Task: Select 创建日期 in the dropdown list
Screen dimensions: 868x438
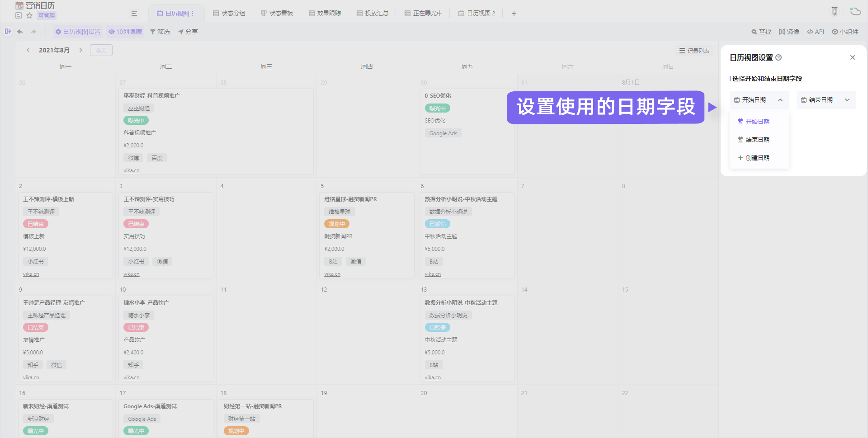Action: [x=757, y=158]
